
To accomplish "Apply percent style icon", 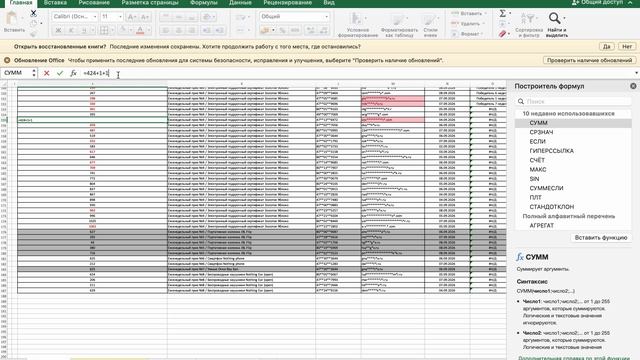I will click(282, 30).
